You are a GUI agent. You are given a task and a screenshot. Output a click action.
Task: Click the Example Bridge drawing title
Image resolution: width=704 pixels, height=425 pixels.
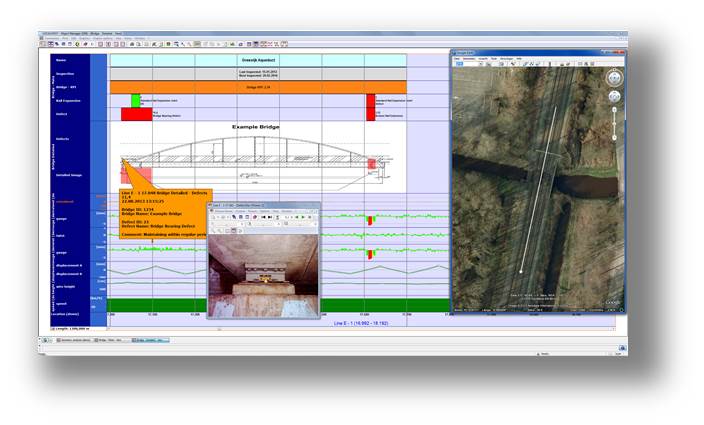pos(255,127)
